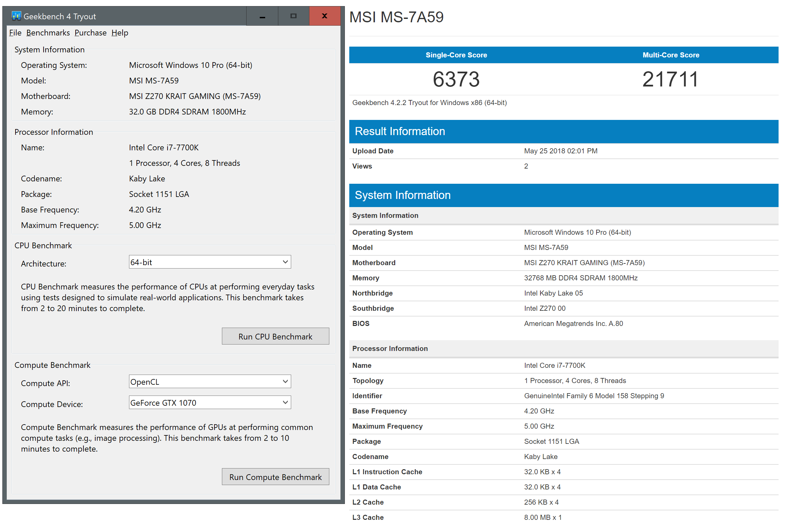Click L2 Cache value 256 KB x 4
This screenshot has width=786, height=532.
tap(541, 503)
